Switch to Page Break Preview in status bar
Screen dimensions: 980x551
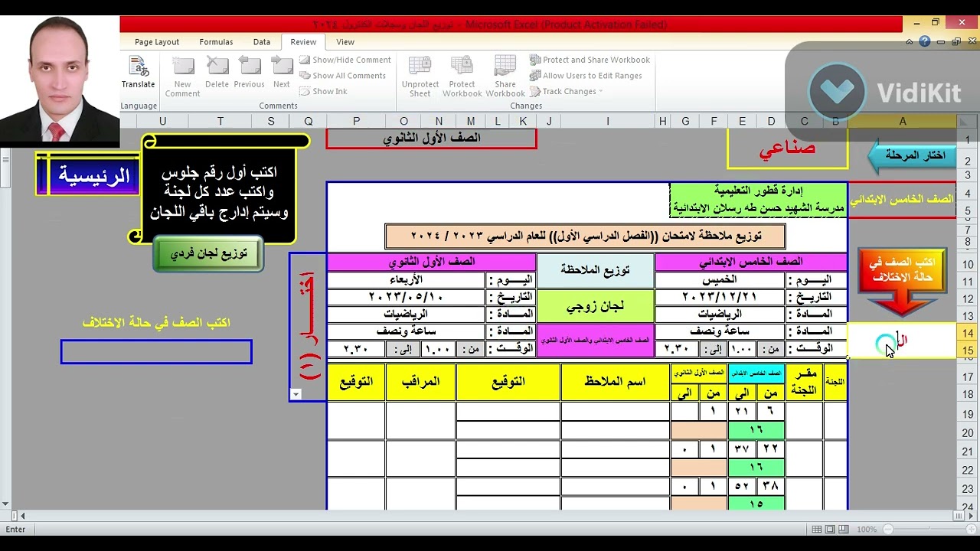(x=844, y=530)
